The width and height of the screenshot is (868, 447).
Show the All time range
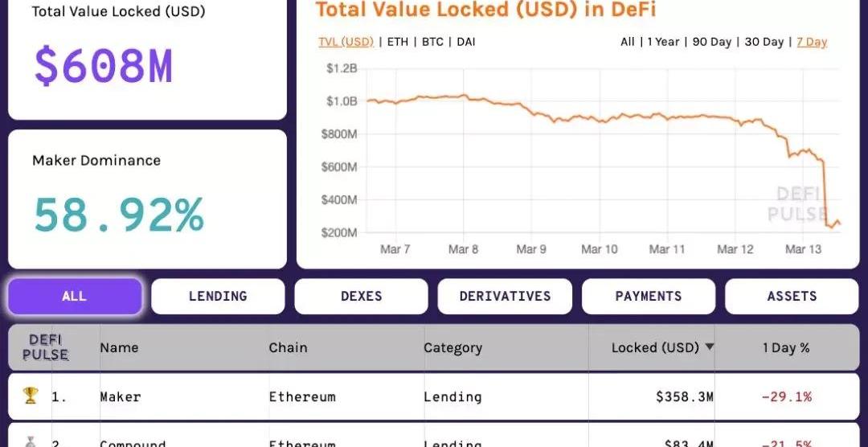tap(627, 42)
